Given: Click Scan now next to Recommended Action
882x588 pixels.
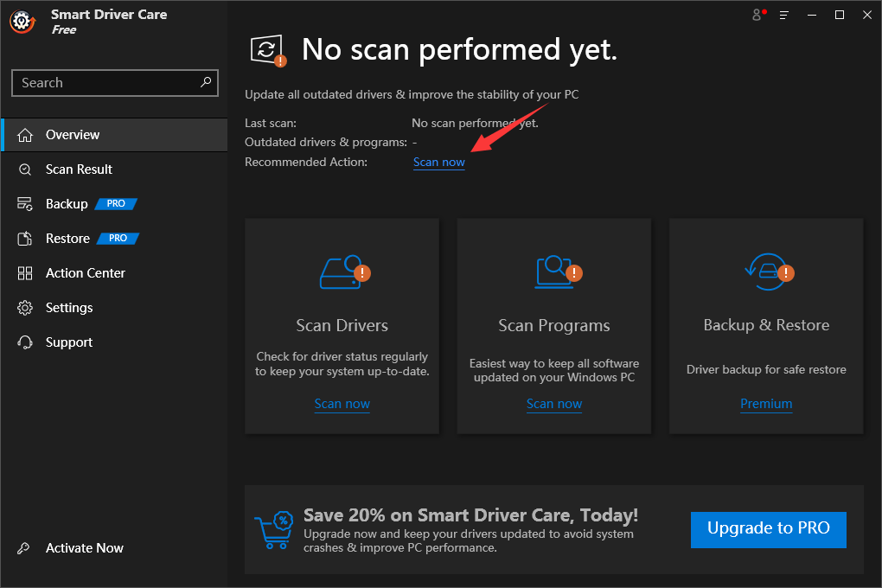Looking at the screenshot, I should tap(438, 162).
